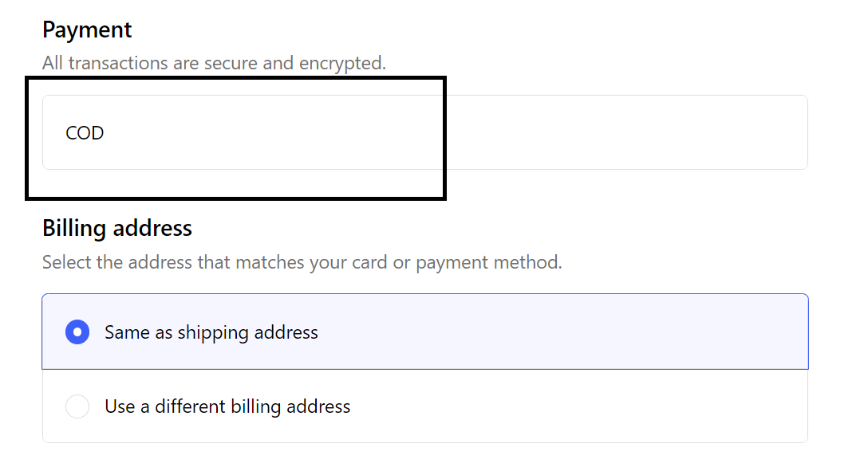The image size is (868, 471).
Task: Select the "Use a different billing address" radio button
Action: 77,406
